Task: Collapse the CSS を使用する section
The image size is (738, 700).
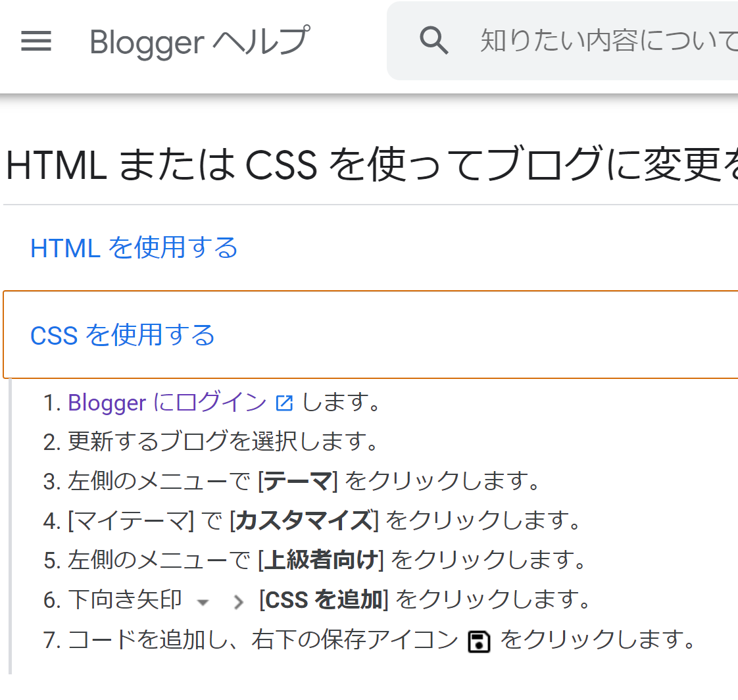Action: [123, 335]
